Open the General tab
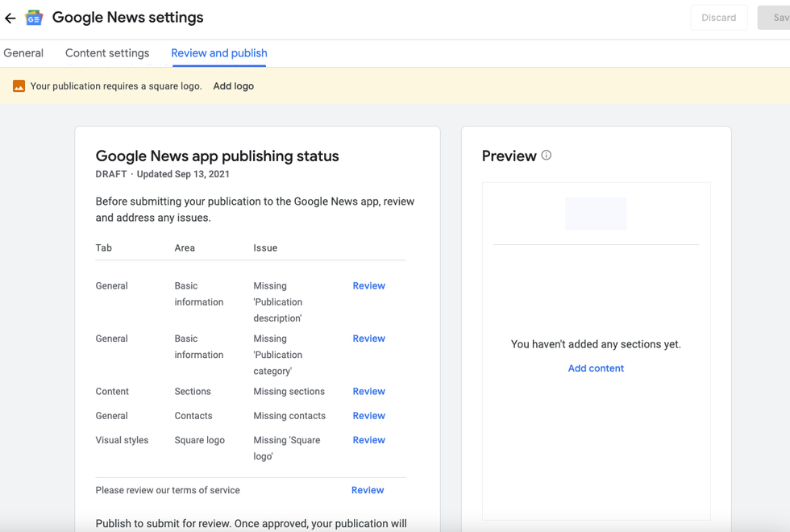Viewport: 790px width, 532px height. coord(23,53)
